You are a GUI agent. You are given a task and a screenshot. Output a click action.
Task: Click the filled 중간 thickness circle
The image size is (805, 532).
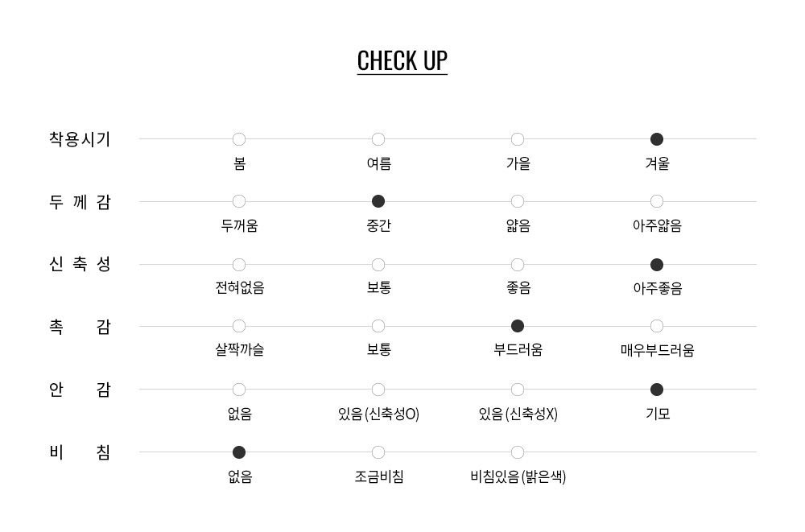tap(378, 201)
